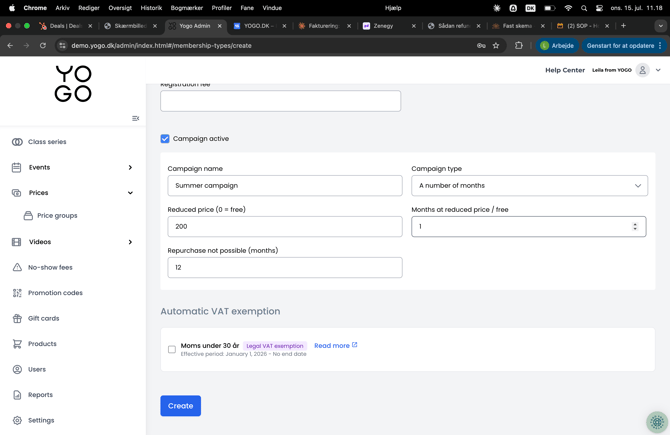
Task: Open Gift cards icon
Action: 17,318
